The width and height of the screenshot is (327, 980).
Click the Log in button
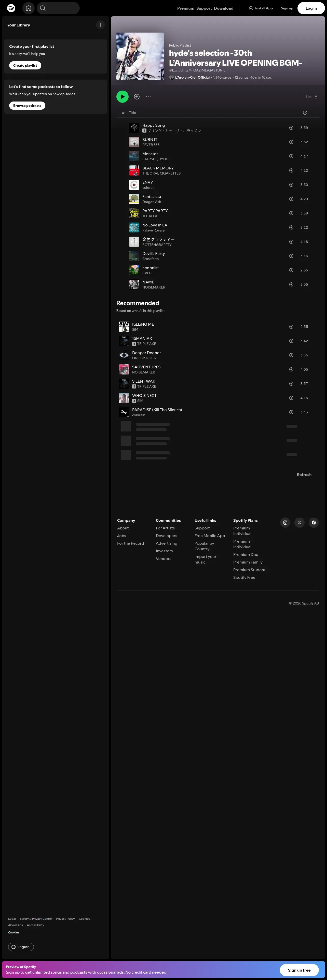coord(311,8)
